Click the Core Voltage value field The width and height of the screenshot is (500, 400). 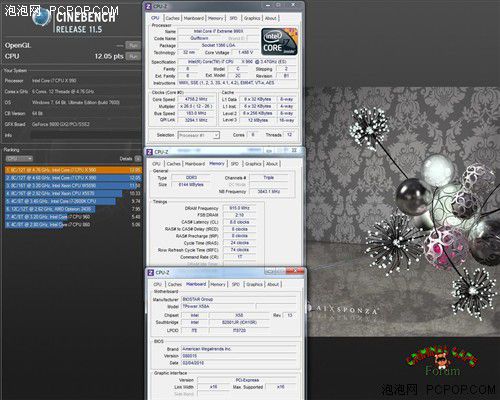tap(245, 52)
